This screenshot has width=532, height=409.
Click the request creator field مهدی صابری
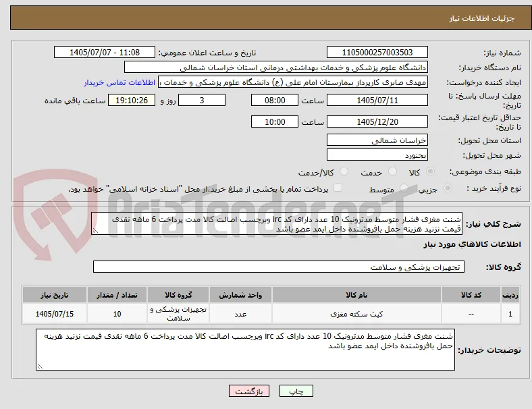point(293,82)
